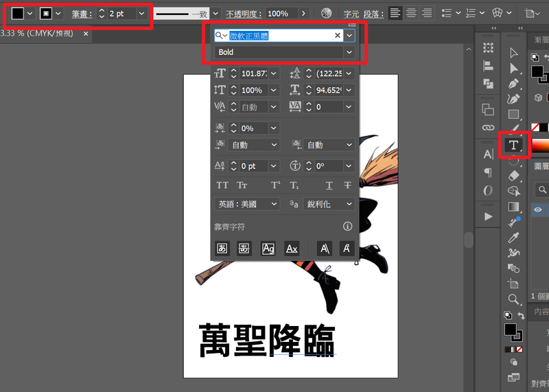The height and width of the screenshot is (392, 549).
Task: Open the 段落 paragraph panel link
Action: click(x=373, y=14)
